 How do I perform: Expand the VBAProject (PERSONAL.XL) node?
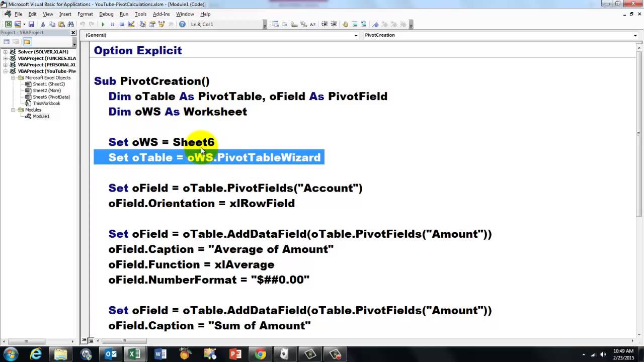pos(6,65)
